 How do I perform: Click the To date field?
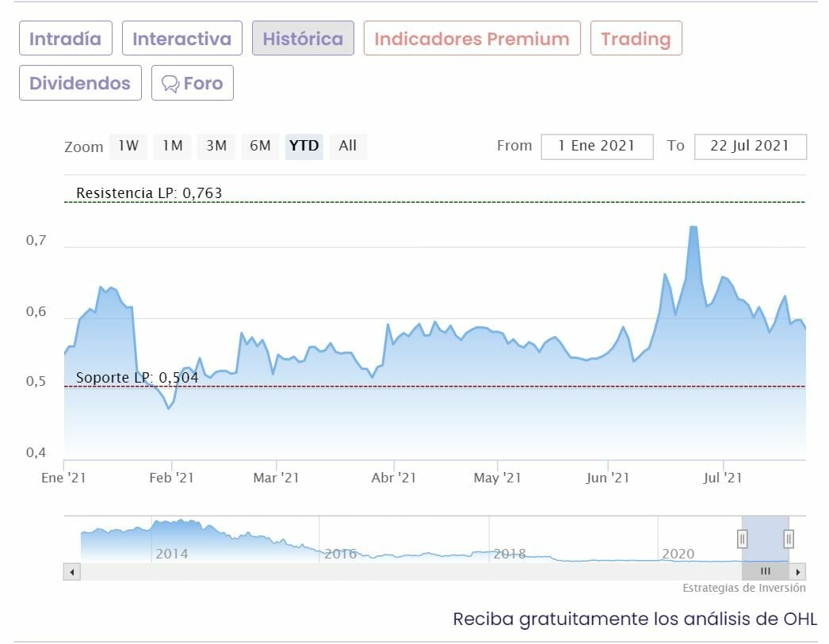[750, 147]
